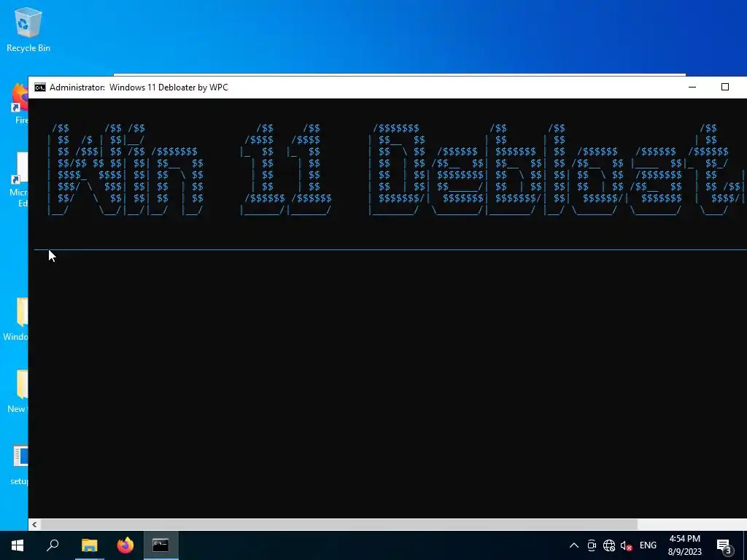
Task: Click the Meet Now tray icon
Action: tap(592, 545)
